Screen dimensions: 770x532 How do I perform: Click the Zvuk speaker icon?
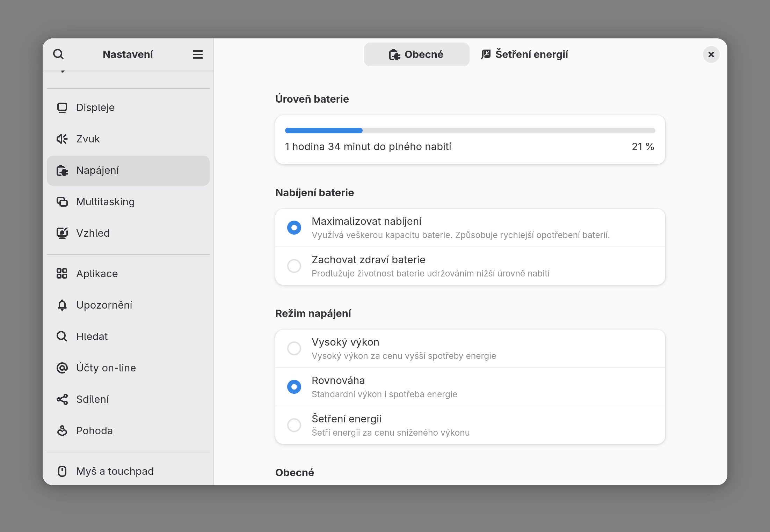[62, 139]
